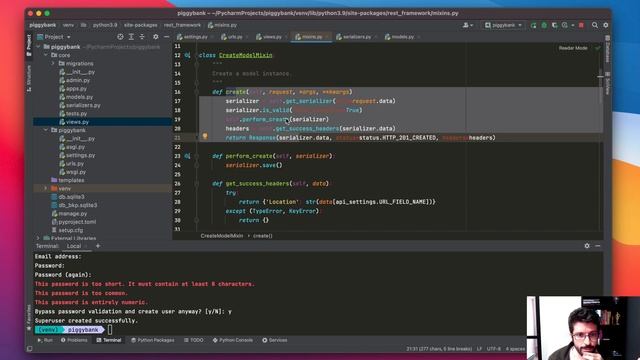This screenshot has height=360, width=640.
Task: Click the UTF-8 encoding status bar entry
Action: (493, 349)
